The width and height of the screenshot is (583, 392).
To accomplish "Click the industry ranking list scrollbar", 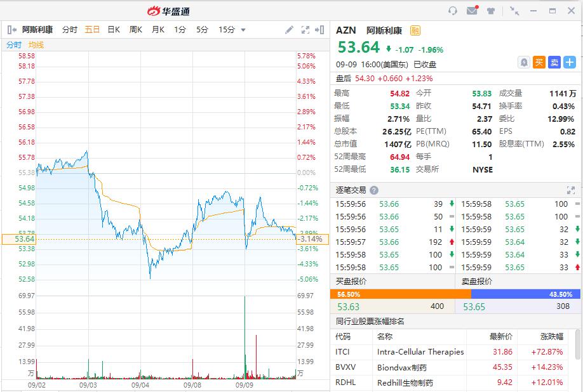I will coord(578,344).
